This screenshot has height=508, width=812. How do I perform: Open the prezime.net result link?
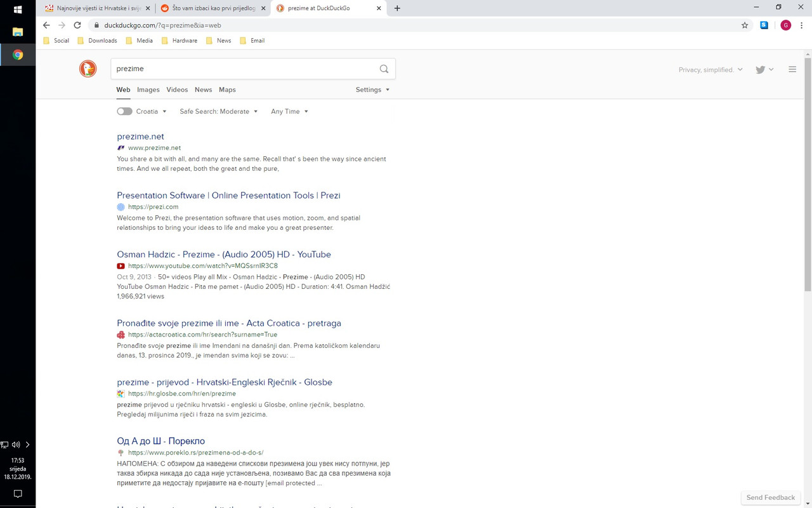click(x=140, y=137)
